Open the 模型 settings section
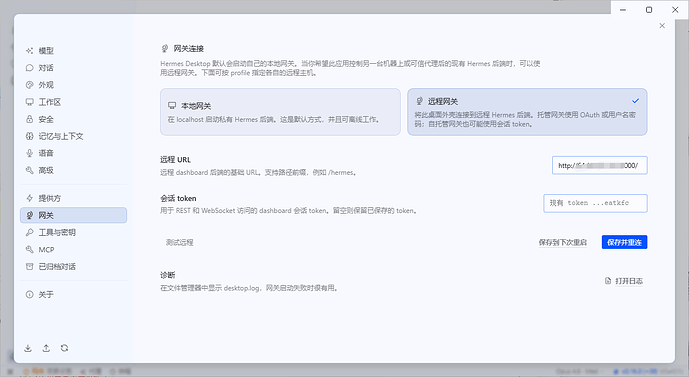The image size is (689, 377). click(73, 51)
